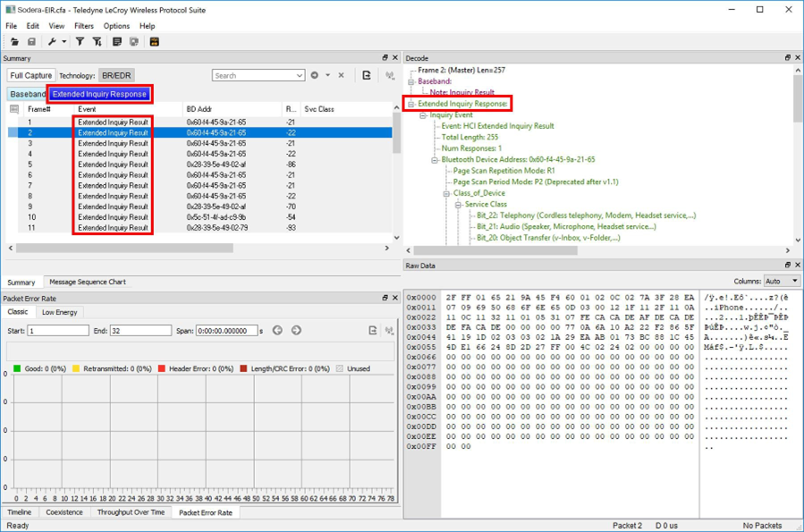This screenshot has width=804, height=532.
Task: Collapse the Bluetooth Device Address node
Action: pyautogui.click(x=435, y=160)
